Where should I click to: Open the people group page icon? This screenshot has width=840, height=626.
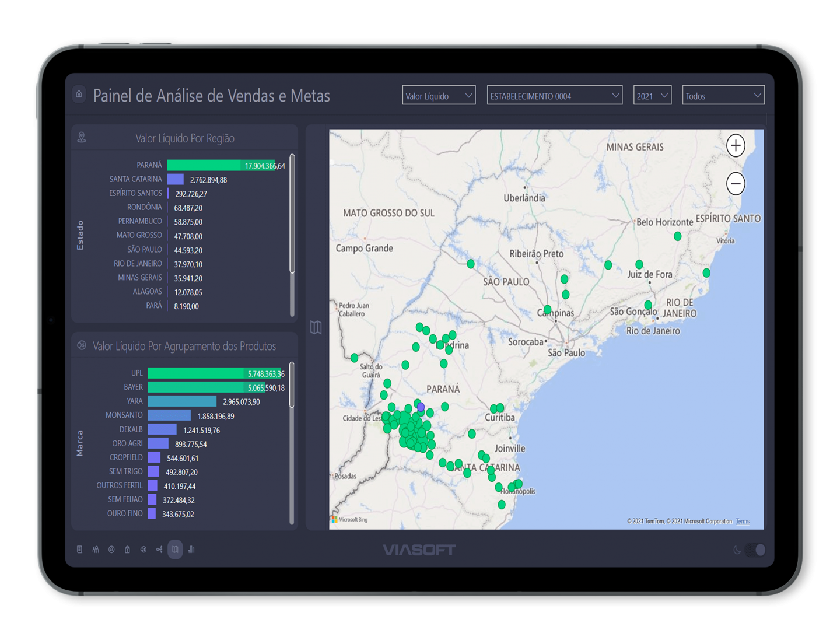(x=96, y=550)
